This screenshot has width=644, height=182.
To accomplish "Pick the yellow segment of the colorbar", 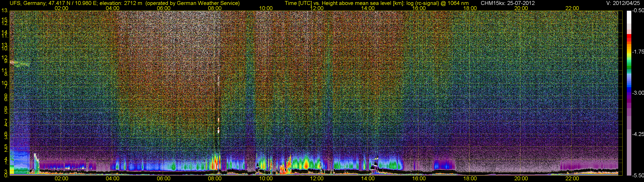I will pos(629,53).
